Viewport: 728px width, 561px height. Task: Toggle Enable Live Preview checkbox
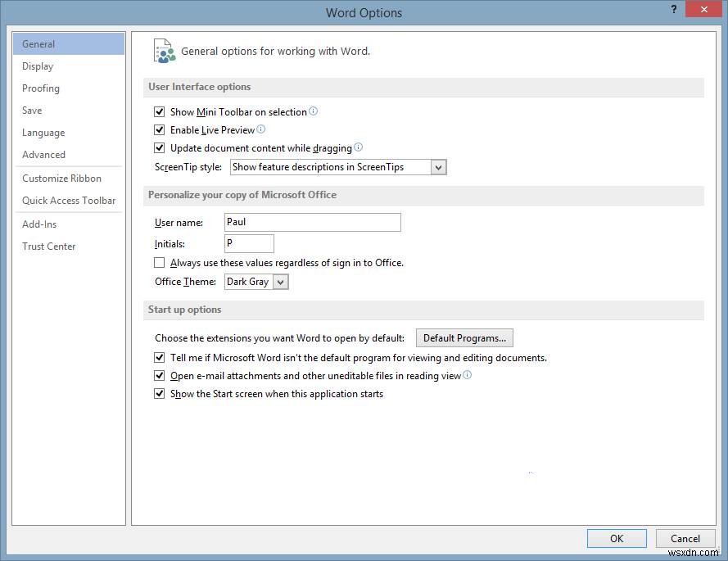[x=159, y=129]
